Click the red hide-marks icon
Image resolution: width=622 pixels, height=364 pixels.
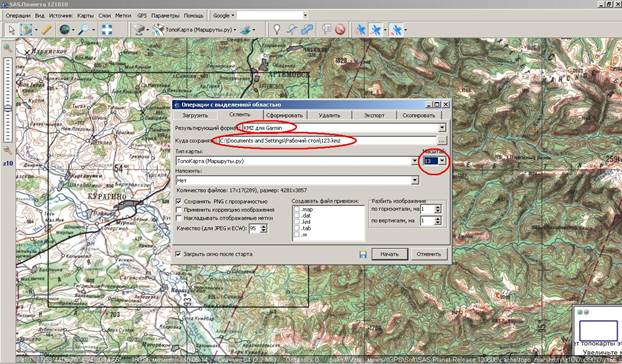[x=340, y=30]
